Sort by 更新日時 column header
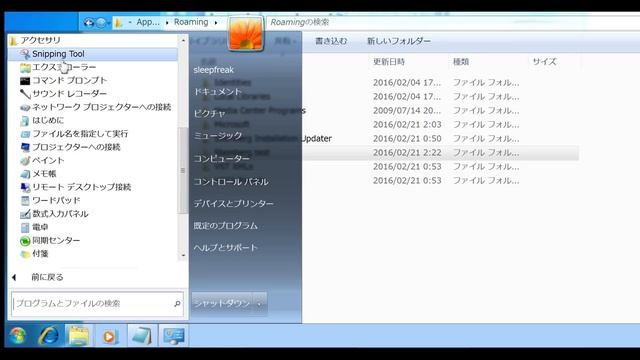The height and width of the screenshot is (360, 640). click(389, 62)
